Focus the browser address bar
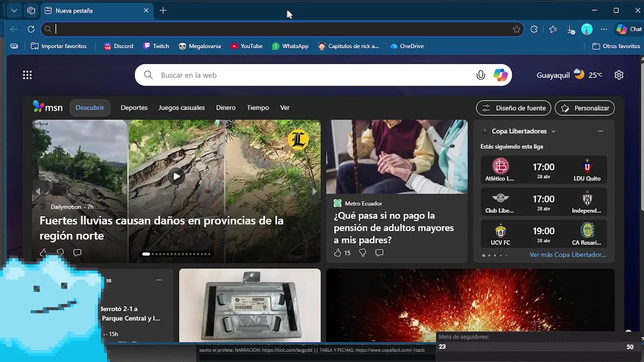644x362 pixels. pos(282,29)
